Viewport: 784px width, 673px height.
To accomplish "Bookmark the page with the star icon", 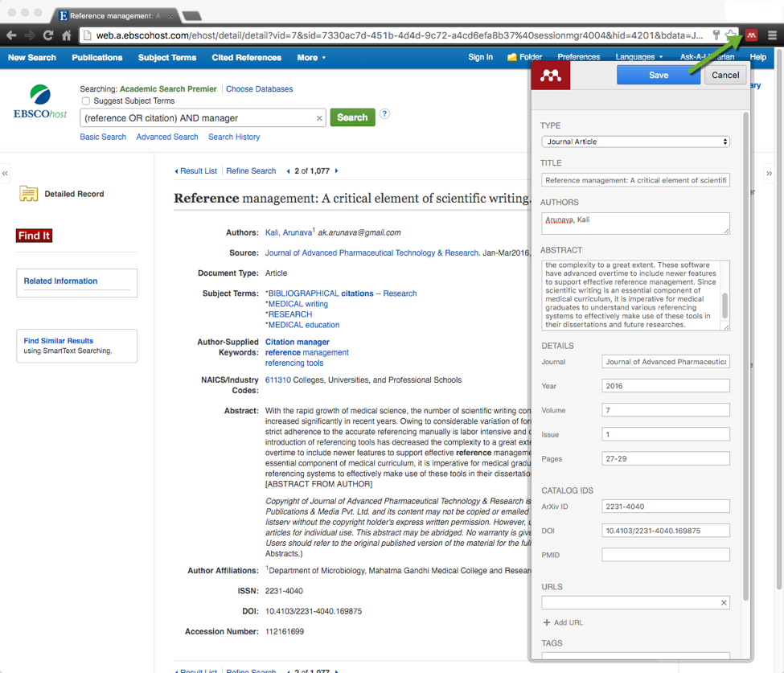I will [x=730, y=35].
